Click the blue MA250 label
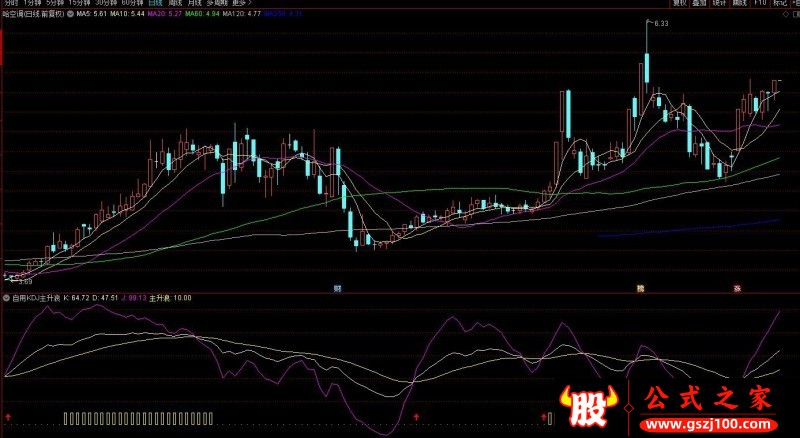The image size is (800, 438). click(283, 14)
